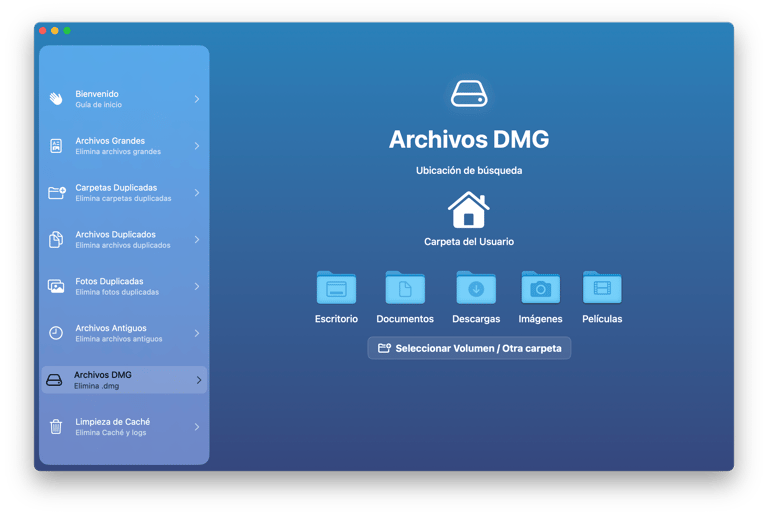This screenshot has width=768, height=515.
Task: Click the 'Elimina .dmg' subtitle text
Action: [x=96, y=386]
